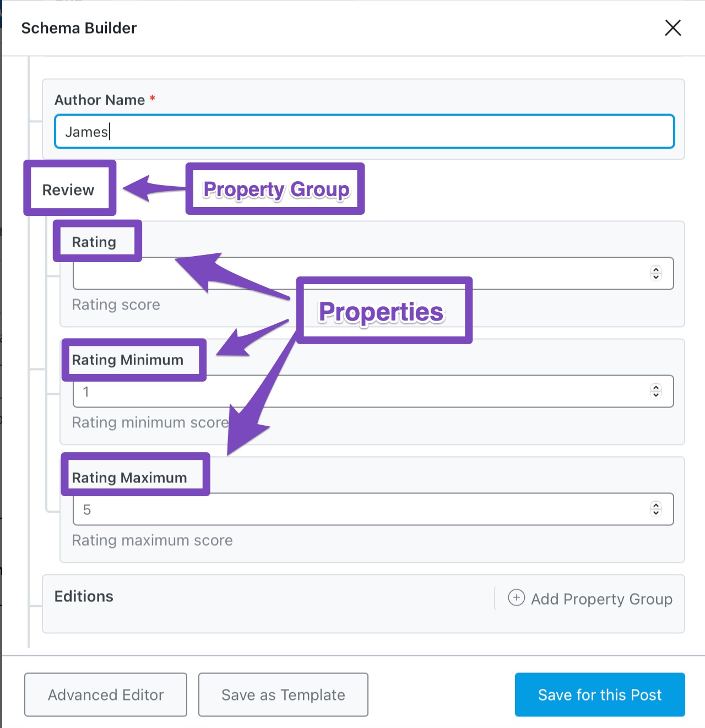Click Save as Template button
The image size is (705, 728).
point(283,694)
